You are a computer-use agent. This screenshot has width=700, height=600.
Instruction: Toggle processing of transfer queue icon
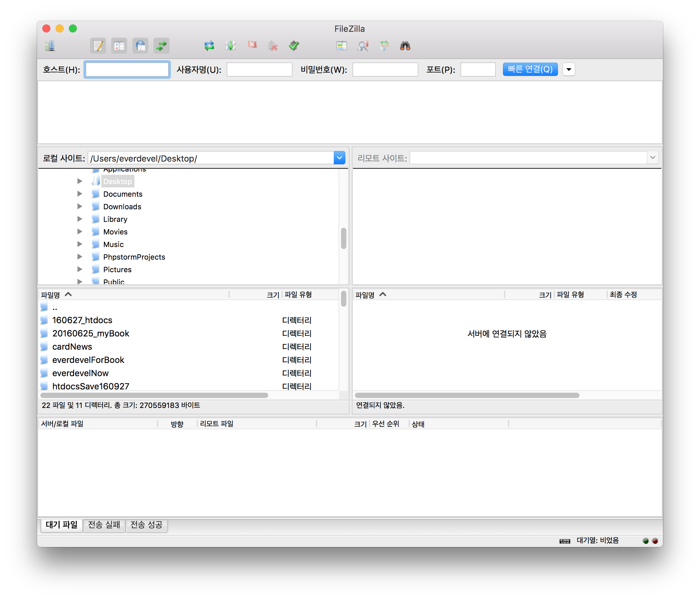point(231,46)
